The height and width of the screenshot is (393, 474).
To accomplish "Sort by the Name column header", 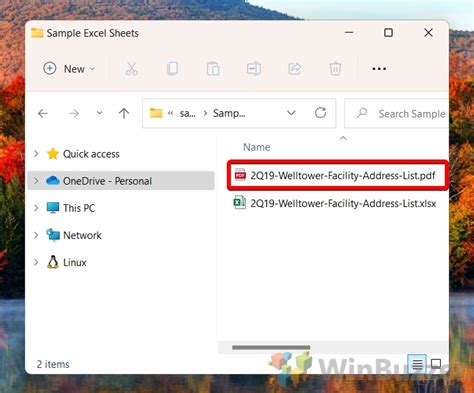I will (x=257, y=147).
